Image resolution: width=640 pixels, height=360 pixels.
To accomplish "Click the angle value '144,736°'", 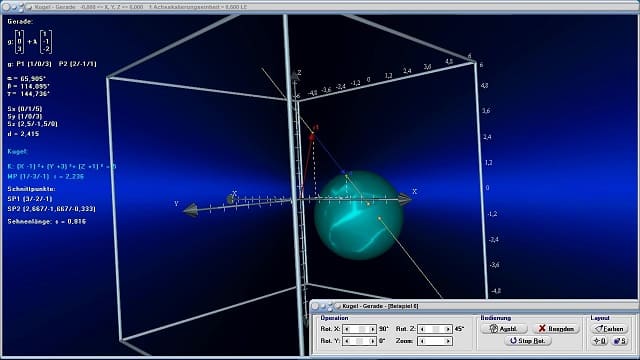I will point(34,93).
